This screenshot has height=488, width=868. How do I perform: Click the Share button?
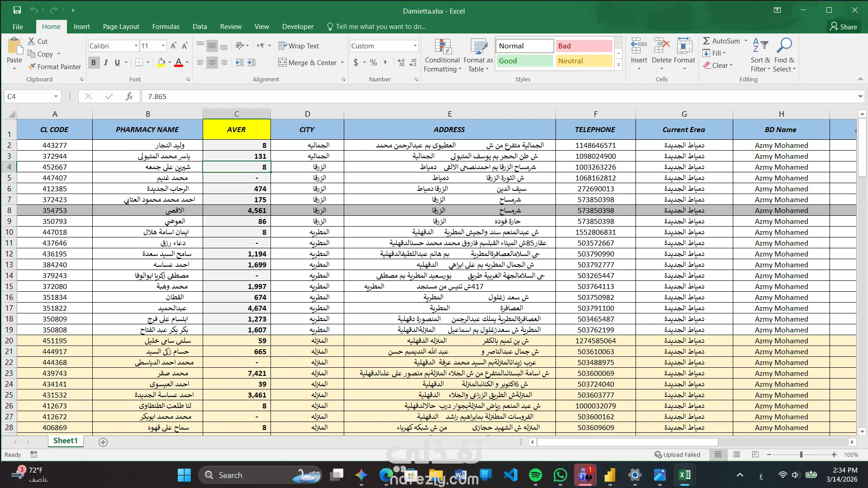[x=844, y=27]
